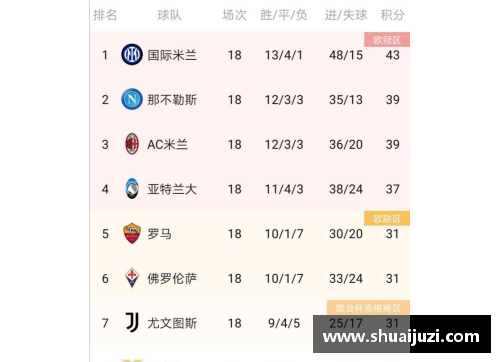
Task: Click the 尤文图斯 team name
Action: [172, 323]
